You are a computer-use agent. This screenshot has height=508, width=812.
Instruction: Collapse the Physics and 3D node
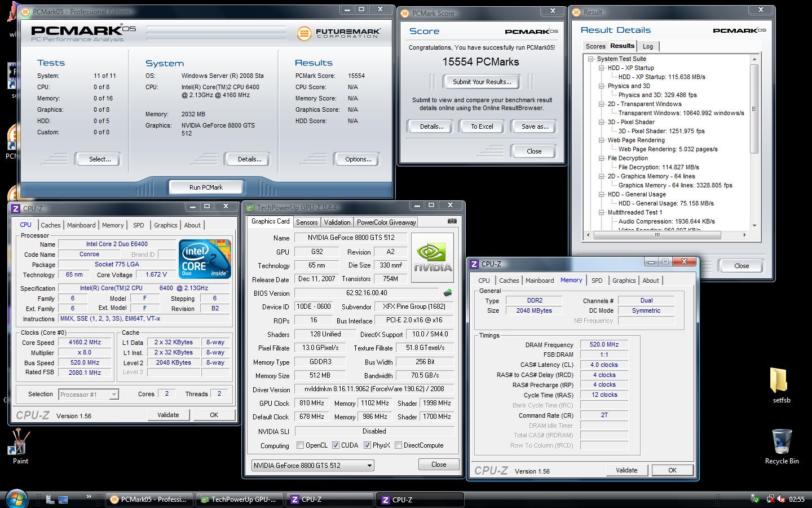point(602,86)
